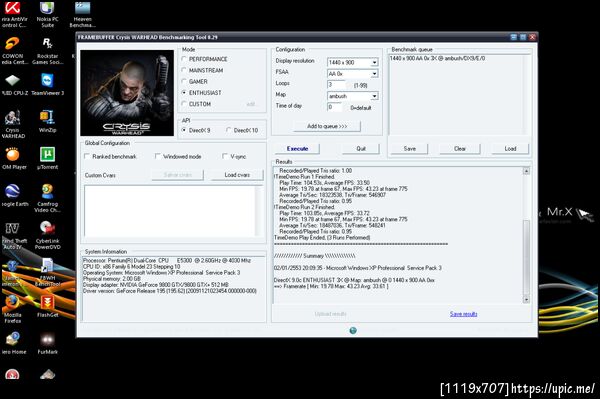Enable Windowed mode checkbox
This screenshot has width=600, height=399.
[x=158, y=156]
